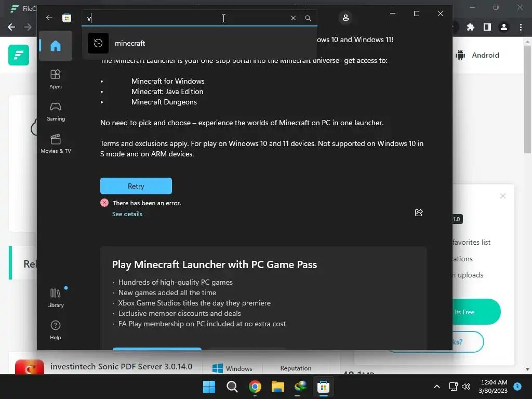Open investintech Sonic PDF Server 3.0.14.0 link

[121, 366]
